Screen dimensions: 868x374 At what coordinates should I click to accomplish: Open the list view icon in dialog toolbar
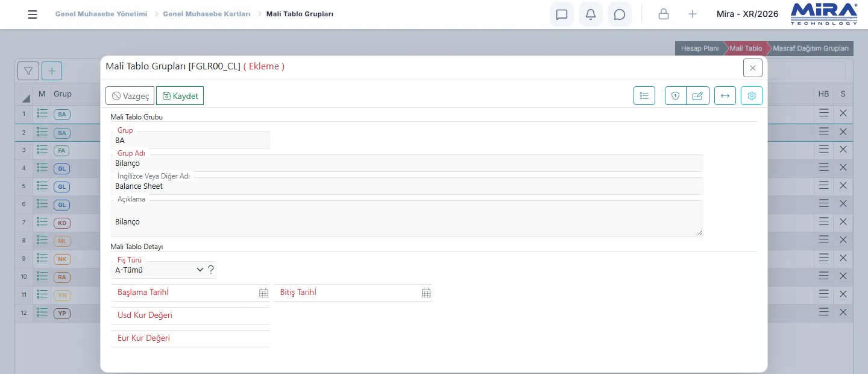pyautogui.click(x=644, y=95)
